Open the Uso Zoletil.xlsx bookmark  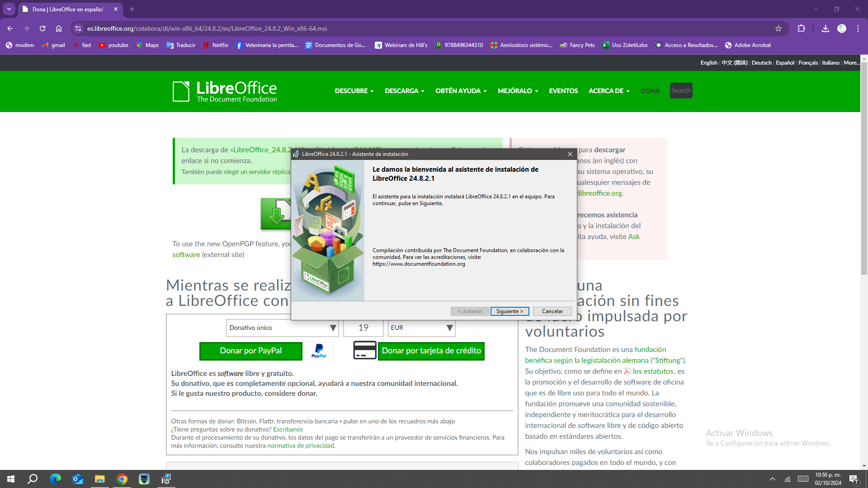[x=625, y=45]
